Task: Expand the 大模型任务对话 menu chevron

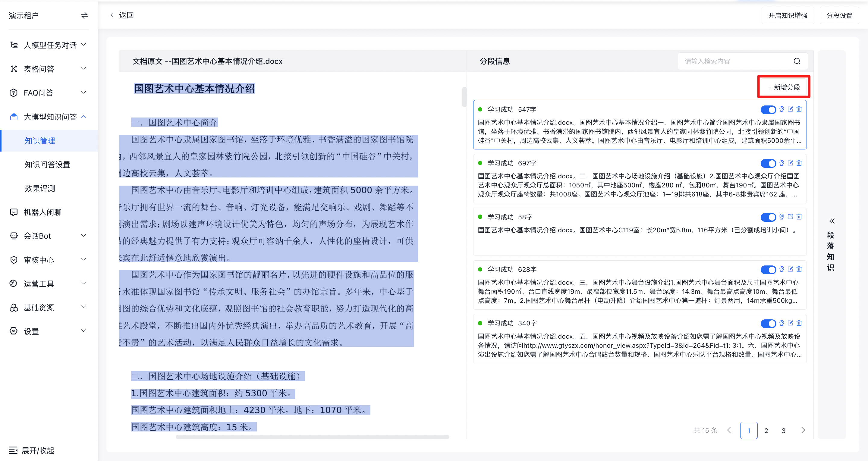Action: tap(84, 45)
